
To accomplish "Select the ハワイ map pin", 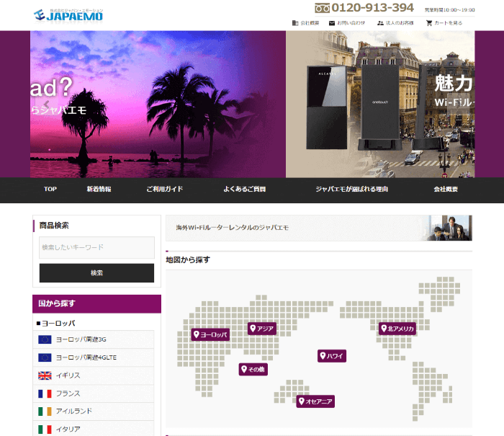I will pos(332,356).
